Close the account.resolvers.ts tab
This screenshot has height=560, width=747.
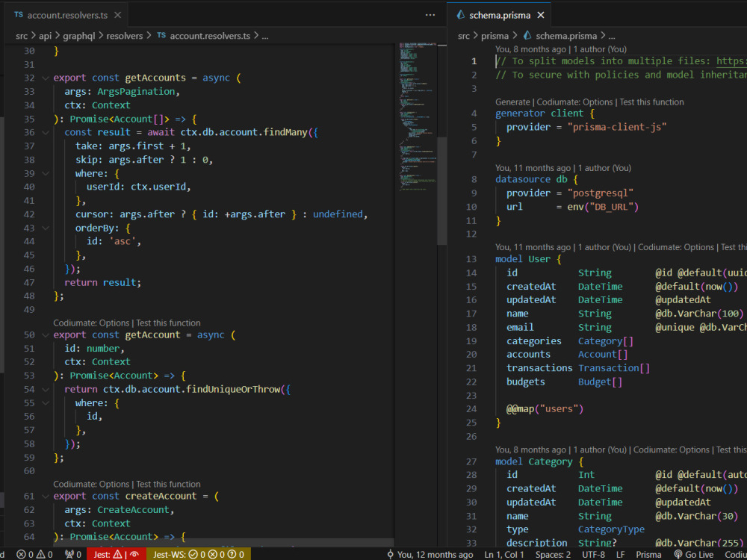(x=118, y=15)
